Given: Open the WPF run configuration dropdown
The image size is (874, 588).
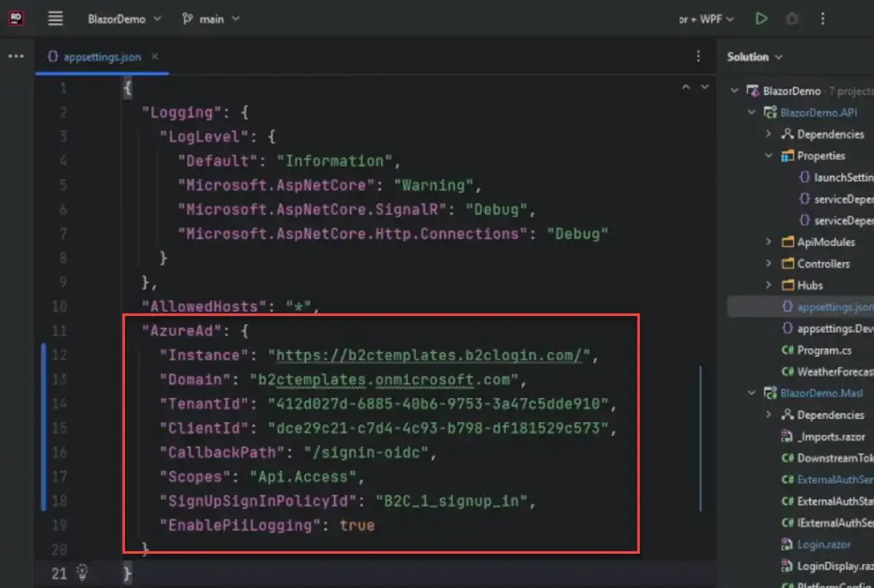Looking at the screenshot, I should [x=706, y=19].
